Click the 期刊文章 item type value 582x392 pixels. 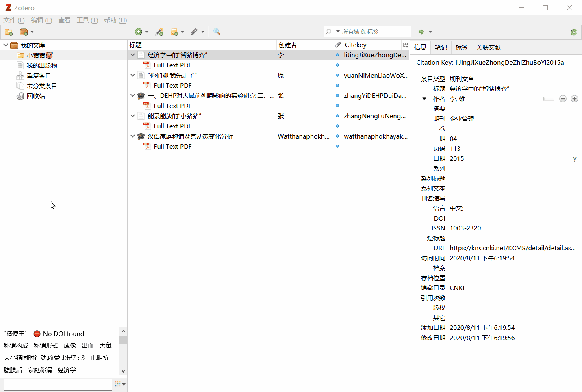(x=462, y=79)
